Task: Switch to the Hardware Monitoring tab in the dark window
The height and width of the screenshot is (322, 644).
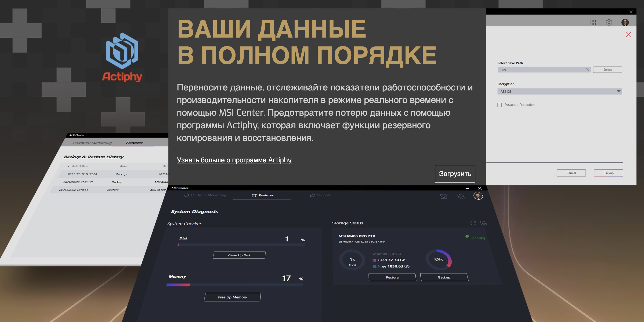Action: point(205,195)
